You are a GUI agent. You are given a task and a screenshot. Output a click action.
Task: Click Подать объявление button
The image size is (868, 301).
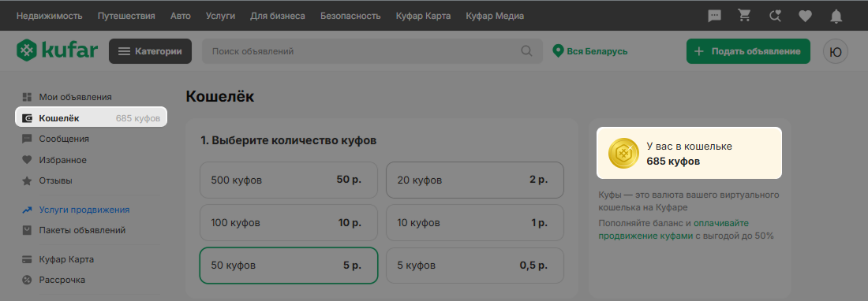pos(748,51)
